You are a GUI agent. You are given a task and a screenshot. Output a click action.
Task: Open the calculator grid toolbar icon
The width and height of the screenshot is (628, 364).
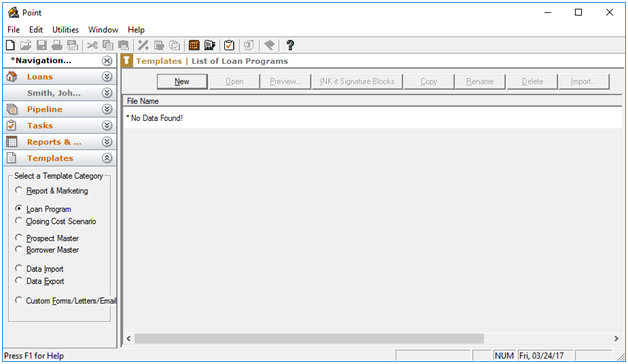[194, 45]
